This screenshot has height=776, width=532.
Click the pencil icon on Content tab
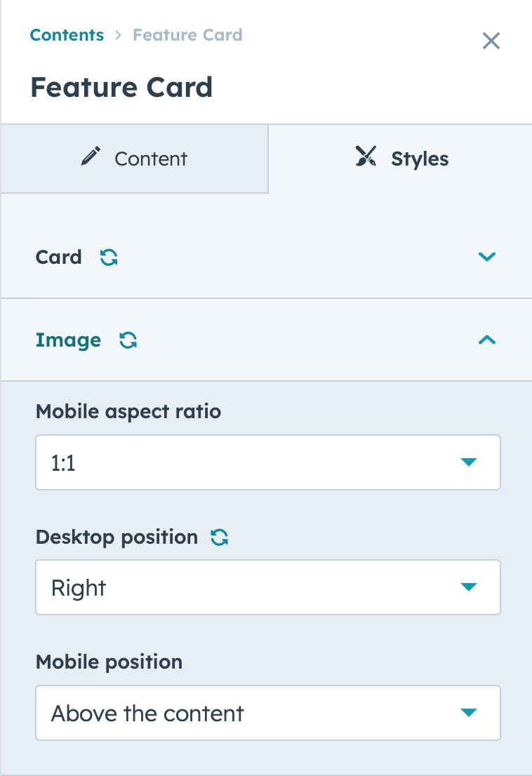(x=91, y=156)
